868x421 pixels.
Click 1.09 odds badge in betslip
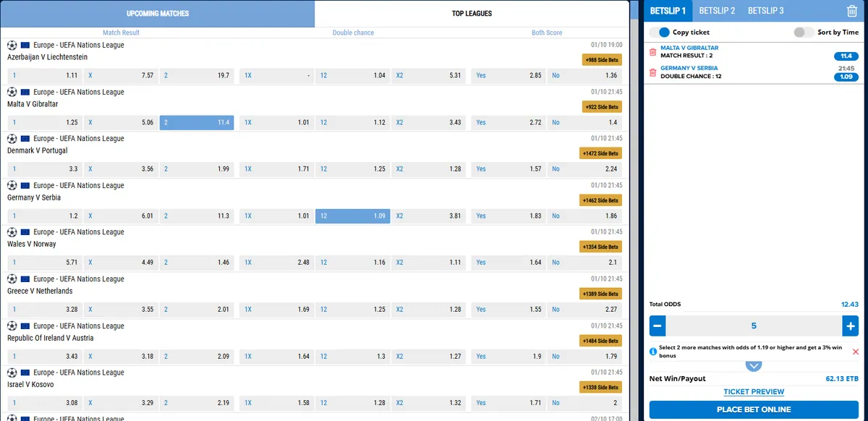(x=846, y=77)
